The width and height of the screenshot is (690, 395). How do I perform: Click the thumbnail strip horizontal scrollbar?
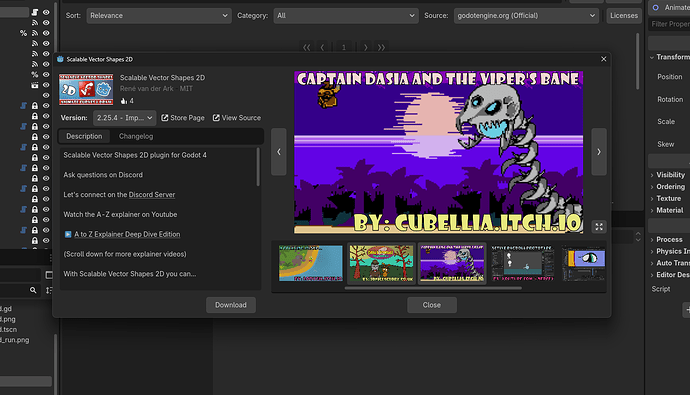click(x=433, y=288)
